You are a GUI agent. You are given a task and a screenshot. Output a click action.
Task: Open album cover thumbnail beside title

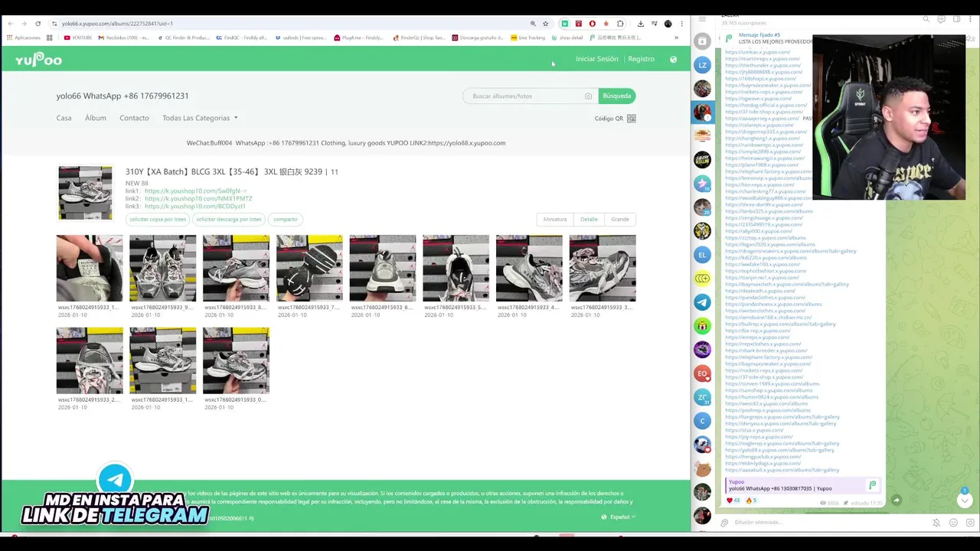pyautogui.click(x=85, y=193)
